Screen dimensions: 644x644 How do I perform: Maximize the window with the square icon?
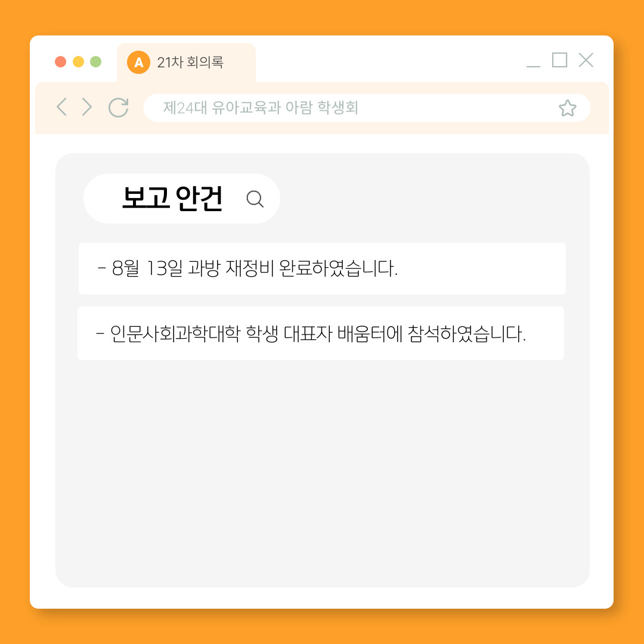[559, 60]
